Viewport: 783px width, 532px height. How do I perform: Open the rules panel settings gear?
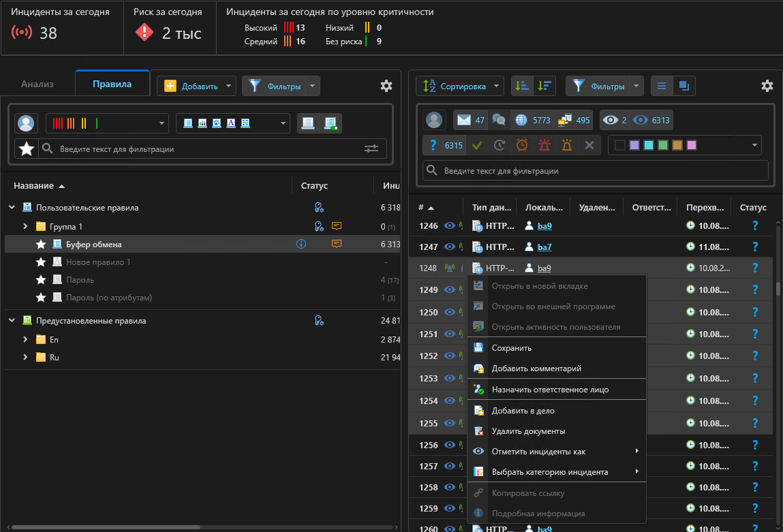(386, 86)
